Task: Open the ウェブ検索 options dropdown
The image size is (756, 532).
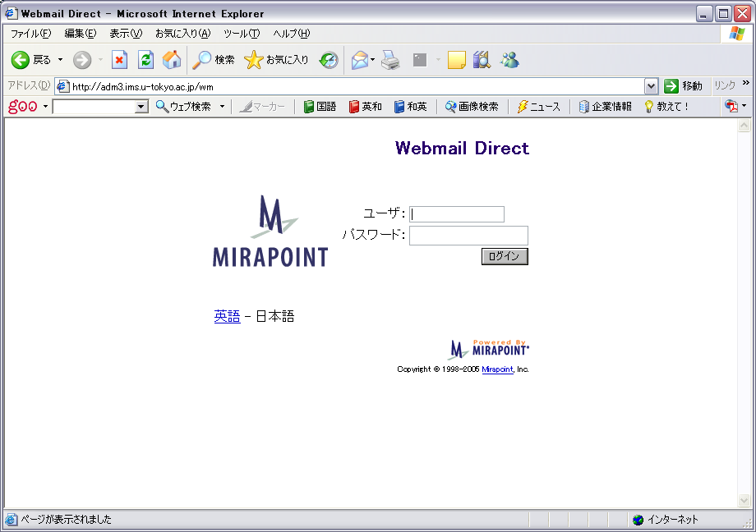Action: (x=222, y=107)
